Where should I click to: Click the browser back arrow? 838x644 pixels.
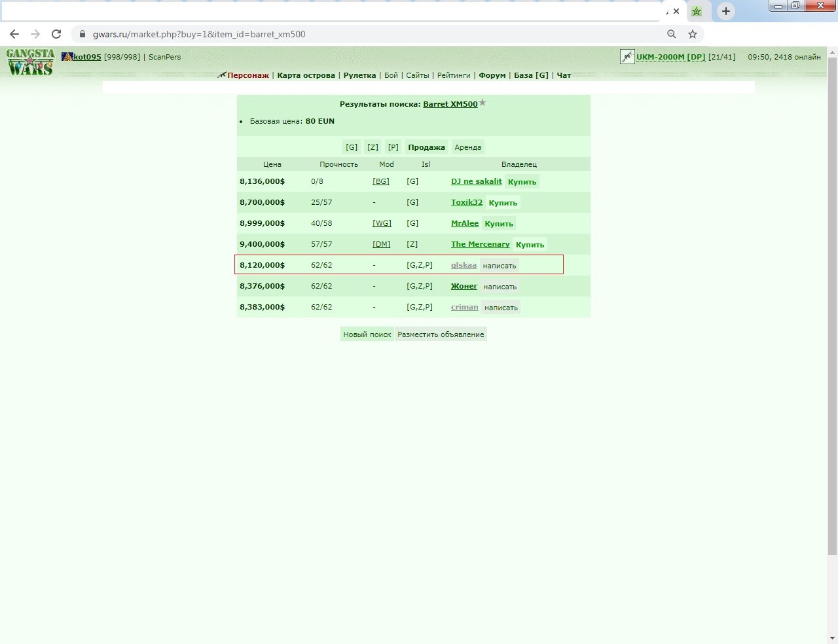click(x=14, y=34)
